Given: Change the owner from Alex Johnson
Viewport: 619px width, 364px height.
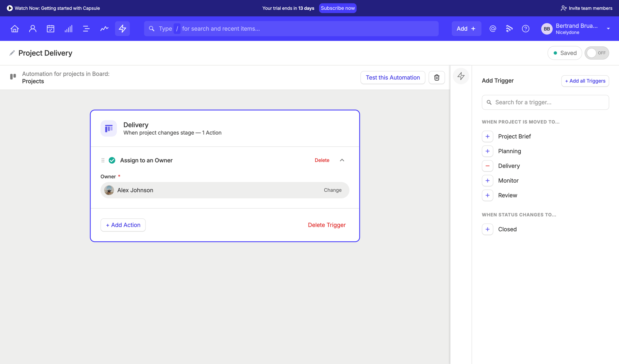Looking at the screenshot, I should [x=332, y=190].
